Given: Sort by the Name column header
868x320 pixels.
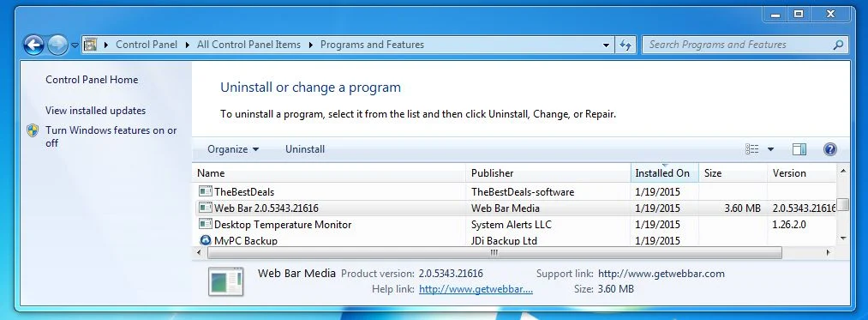Looking at the screenshot, I should [x=329, y=173].
